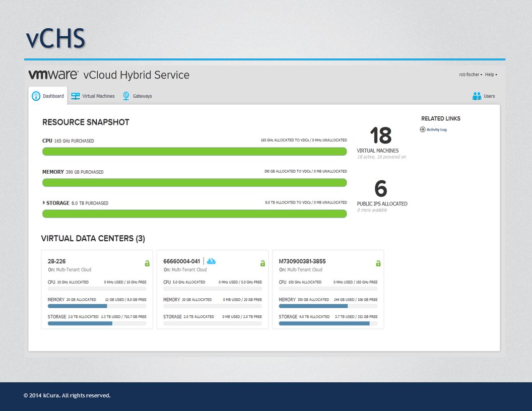532x411 pixels.
Task: Click '12 GB USED / 8.0 GB FREE' text
Action: pyautogui.click(x=125, y=300)
